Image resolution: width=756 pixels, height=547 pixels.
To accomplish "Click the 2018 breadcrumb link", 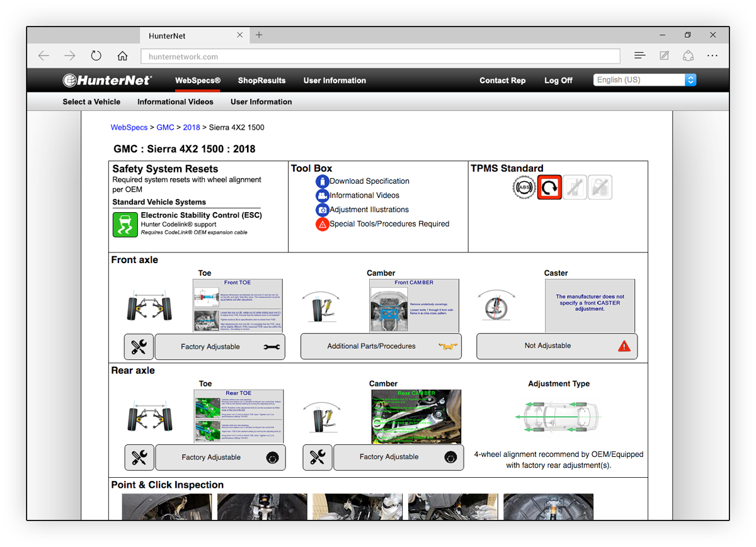I will pos(192,128).
